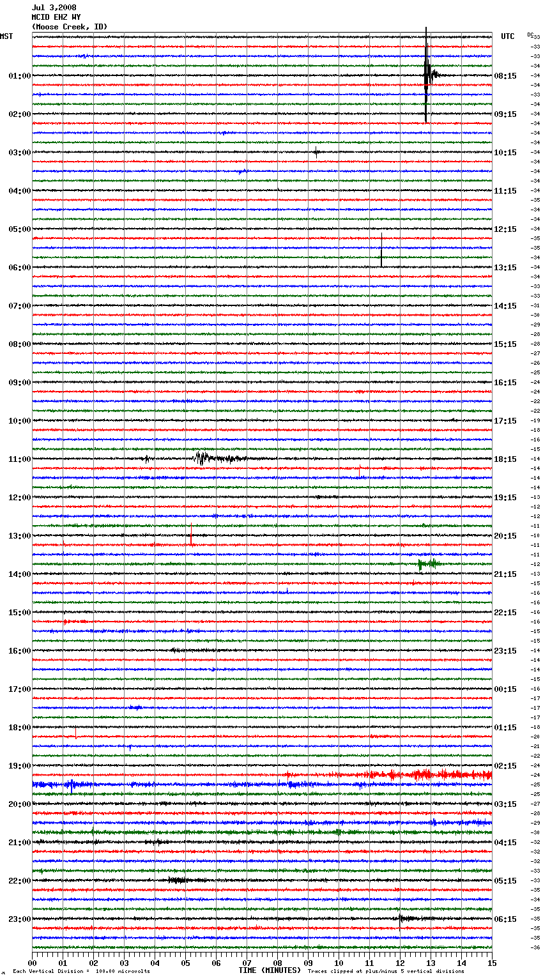
Task: Select the 09:00 MST row label
Action: point(20,383)
